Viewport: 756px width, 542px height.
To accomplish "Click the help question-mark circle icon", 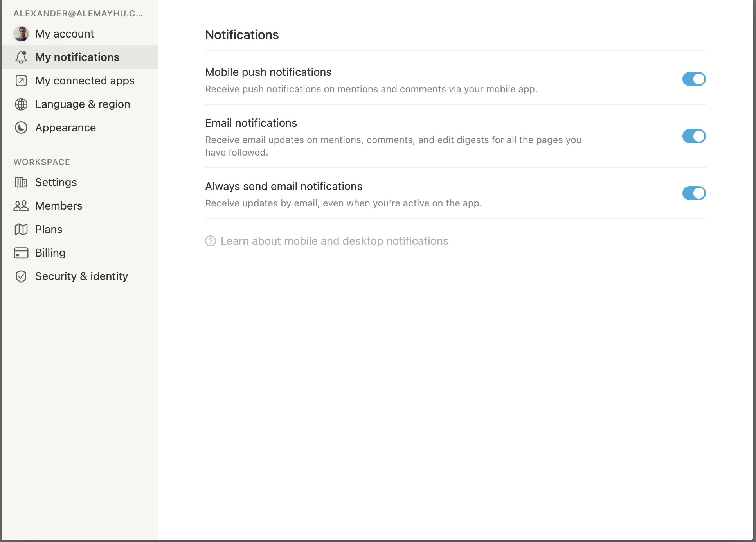I will 211,241.
